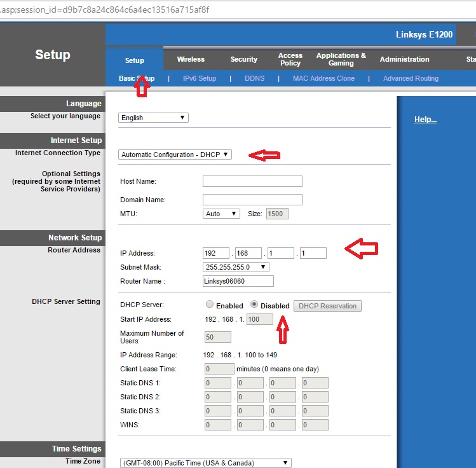Focus the Host Name input field
This screenshot has height=468, width=476.
252,181
